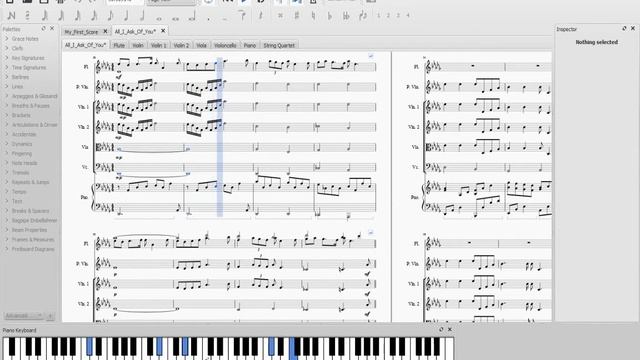640x360 pixels.
Task: Open the Violoncello part tab
Action: [225, 45]
